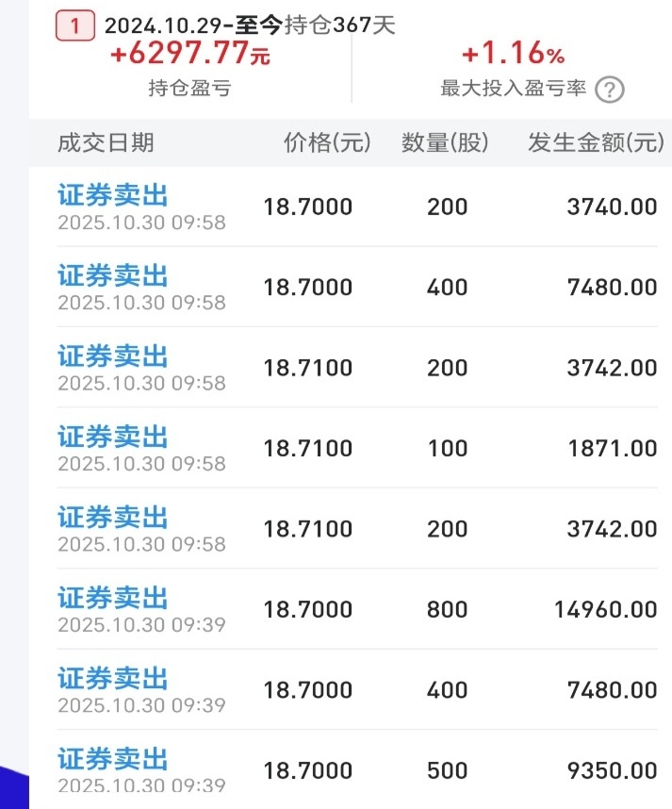This screenshot has height=809, width=672.
Task: Tap the +6297.77元 profit figure
Action: pos(190,55)
